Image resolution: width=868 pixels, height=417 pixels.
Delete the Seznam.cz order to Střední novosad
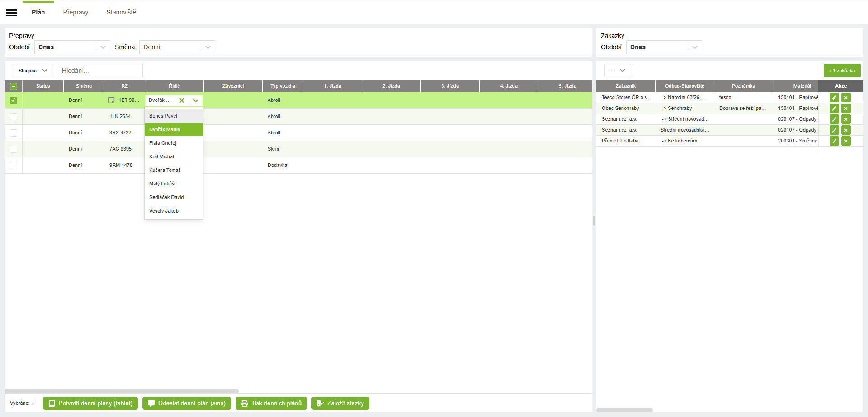[x=846, y=119]
